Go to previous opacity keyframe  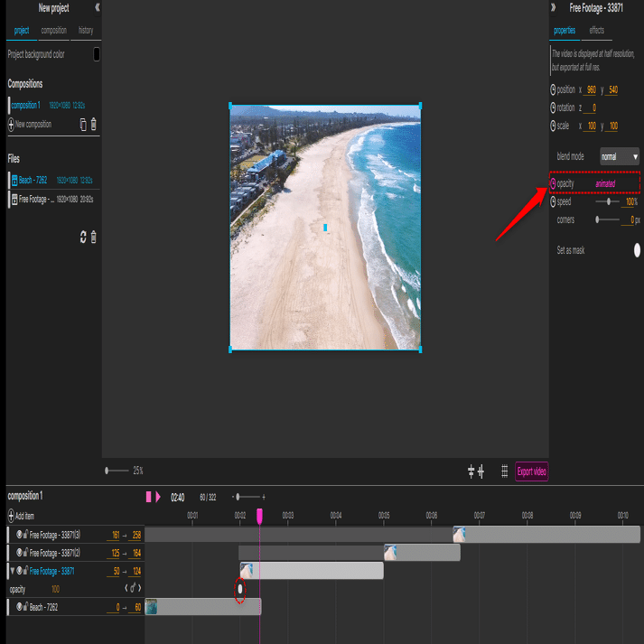(126, 589)
